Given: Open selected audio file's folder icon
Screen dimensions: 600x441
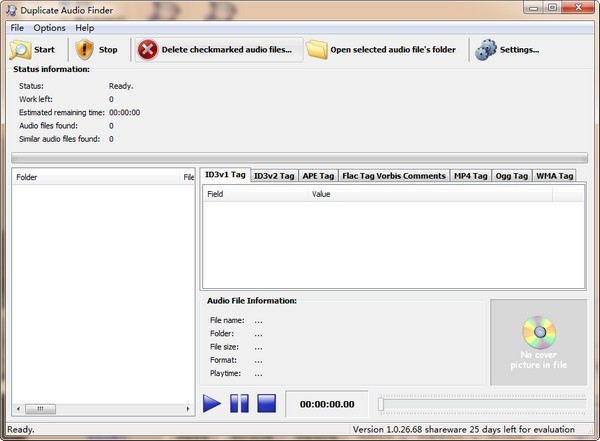Looking at the screenshot, I should pyautogui.click(x=317, y=49).
